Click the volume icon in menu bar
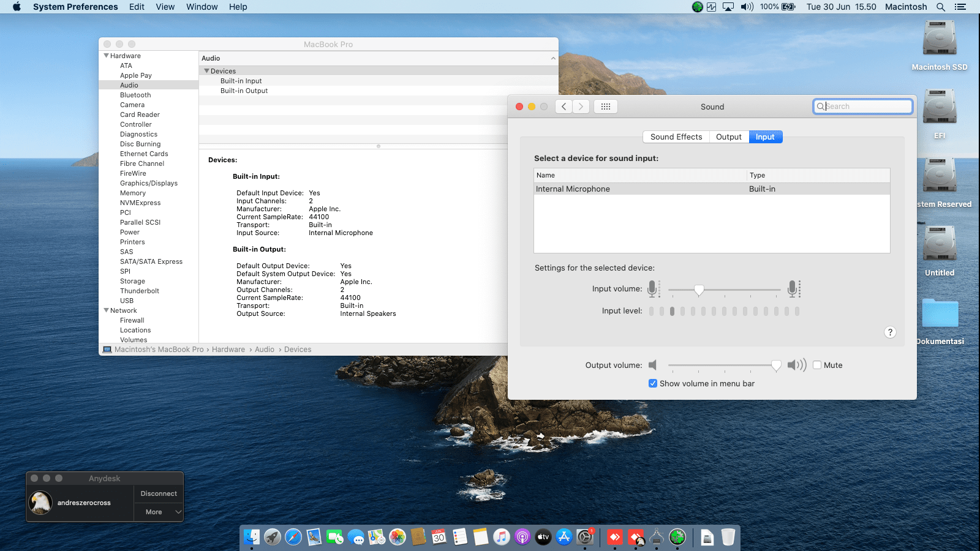This screenshot has height=551, width=980. point(747,7)
